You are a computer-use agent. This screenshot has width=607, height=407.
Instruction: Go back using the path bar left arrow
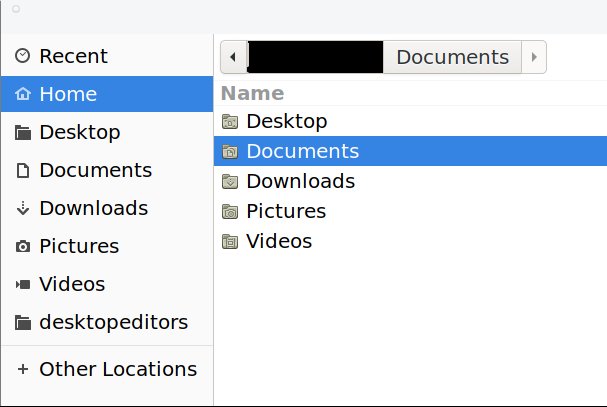pos(233,57)
